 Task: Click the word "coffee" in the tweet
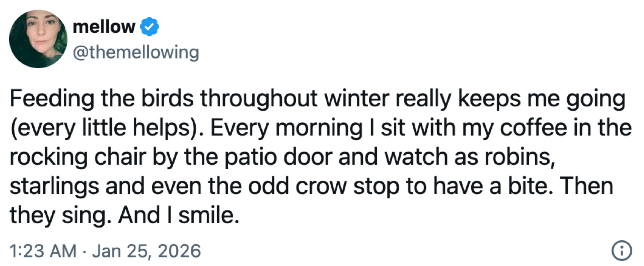pyautogui.click(x=533, y=128)
